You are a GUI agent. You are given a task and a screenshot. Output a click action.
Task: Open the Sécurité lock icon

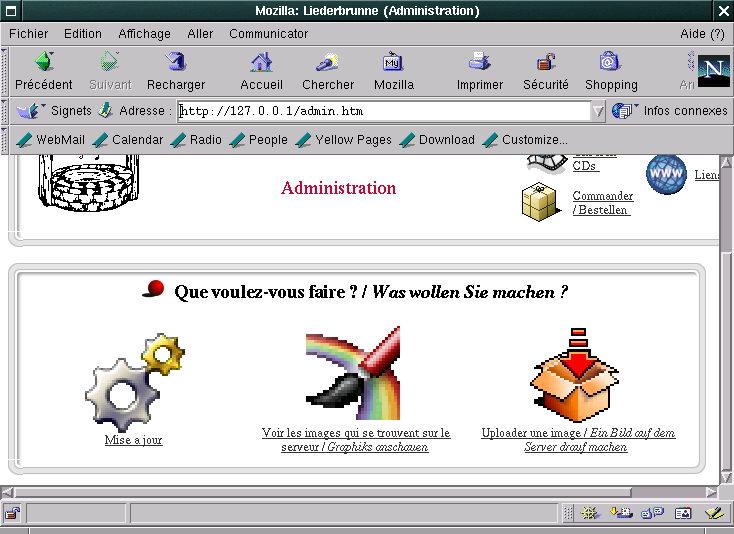[x=545, y=63]
